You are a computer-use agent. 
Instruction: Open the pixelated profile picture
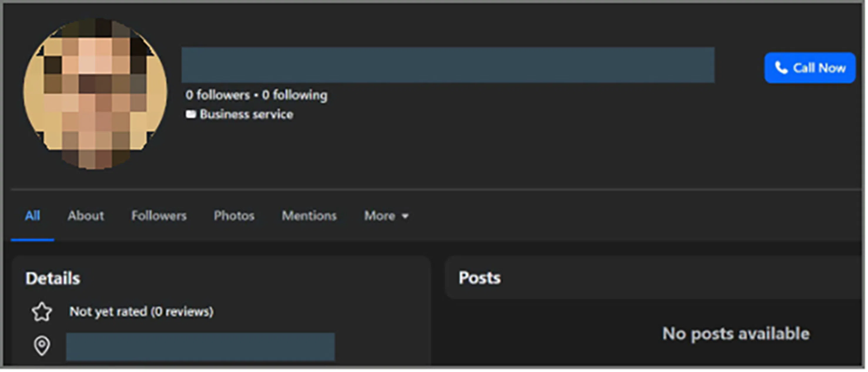[x=95, y=94]
